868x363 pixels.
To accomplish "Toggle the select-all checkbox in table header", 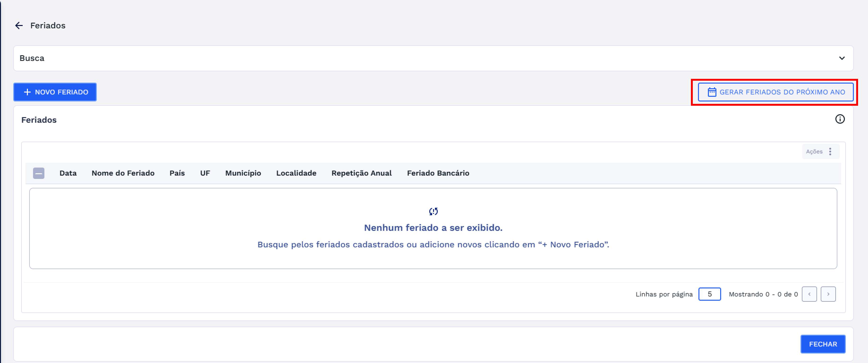I will click(x=39, y=173).
